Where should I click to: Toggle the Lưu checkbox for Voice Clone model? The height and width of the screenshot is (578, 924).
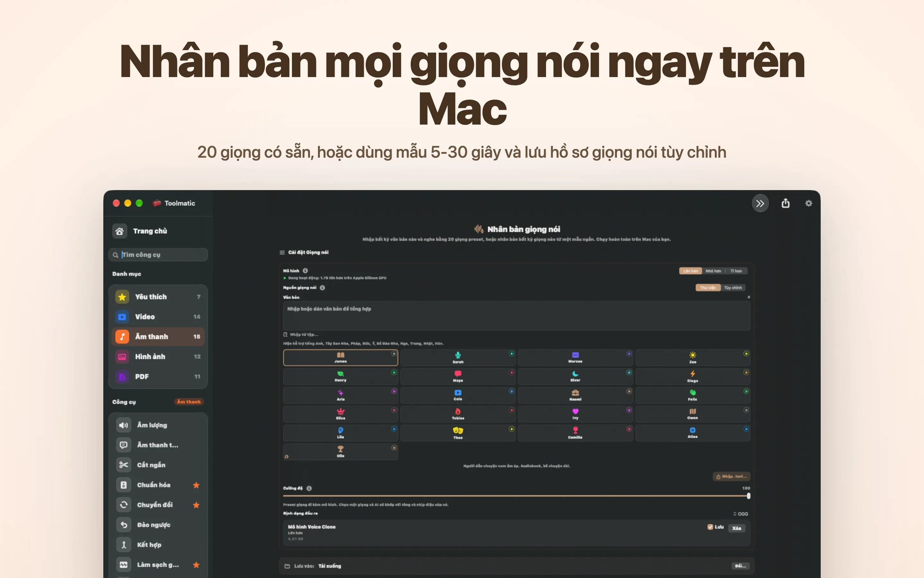point(710,527)
